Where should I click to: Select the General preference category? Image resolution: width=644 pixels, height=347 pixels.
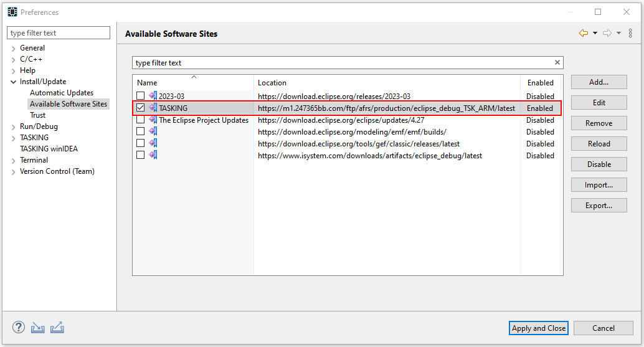coord(32,48)
